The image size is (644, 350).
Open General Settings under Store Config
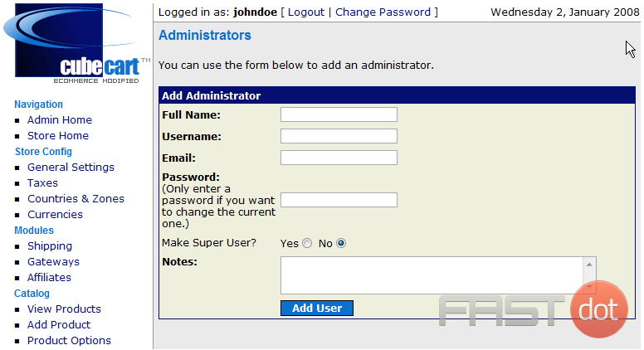click(71, 168)
